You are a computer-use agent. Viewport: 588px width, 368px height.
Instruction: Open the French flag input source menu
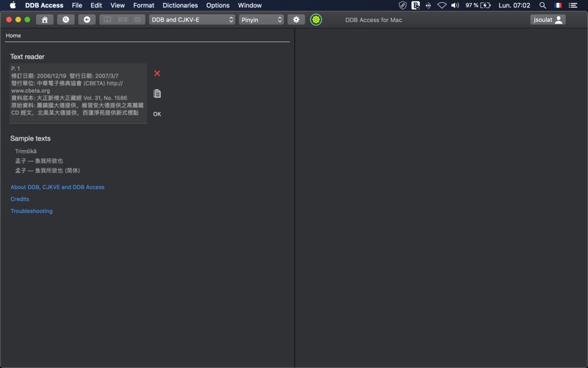pos(558,5)
